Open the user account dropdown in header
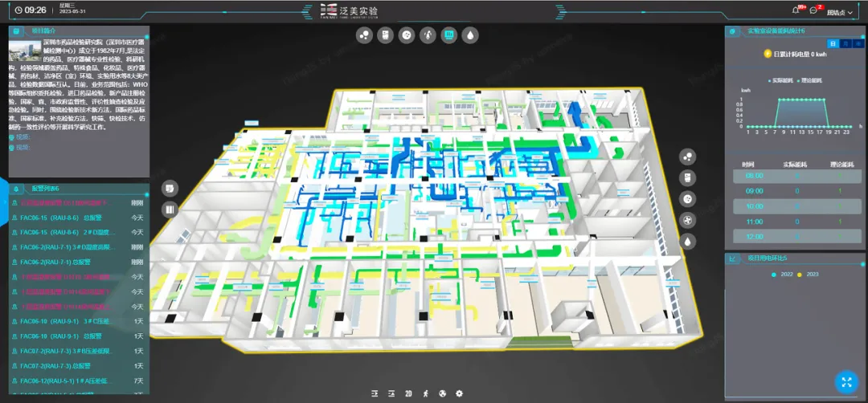The width and height of the screenshot is (868, 403). click(841, 12)
